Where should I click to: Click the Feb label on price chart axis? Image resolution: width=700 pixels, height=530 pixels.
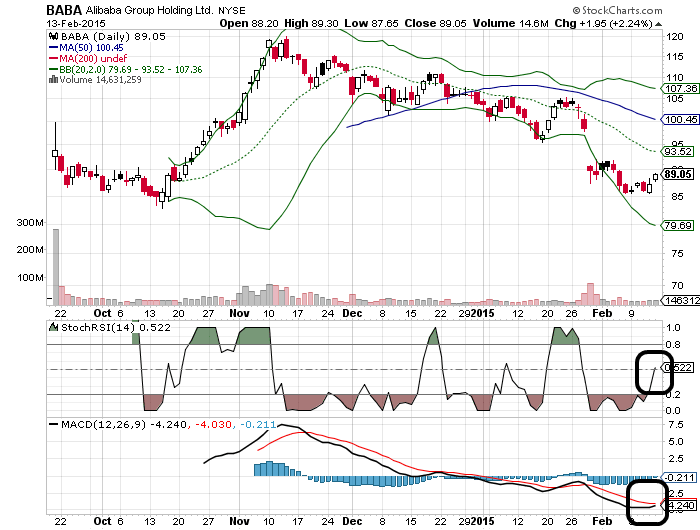tap(602, 313)
